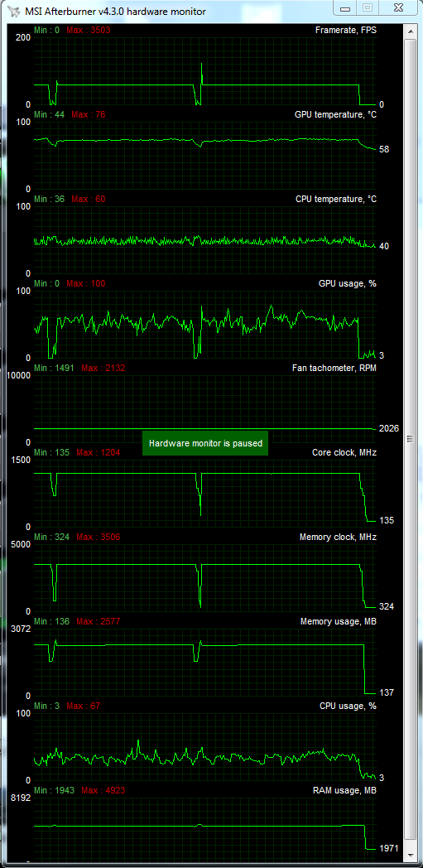Click memory usage 'Max : 2577' value
The image size is (423, 868).
click(x=98, y=622)
